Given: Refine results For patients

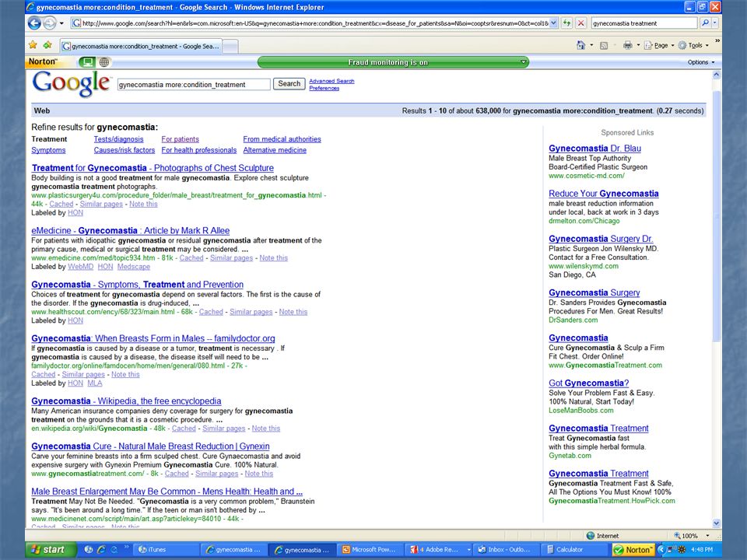Looking at the screenshot, I should coord(180,139).
